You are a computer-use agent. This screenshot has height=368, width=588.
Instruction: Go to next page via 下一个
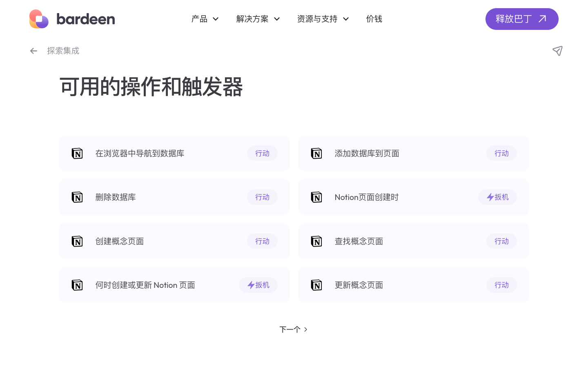click(x=293, y=330)
